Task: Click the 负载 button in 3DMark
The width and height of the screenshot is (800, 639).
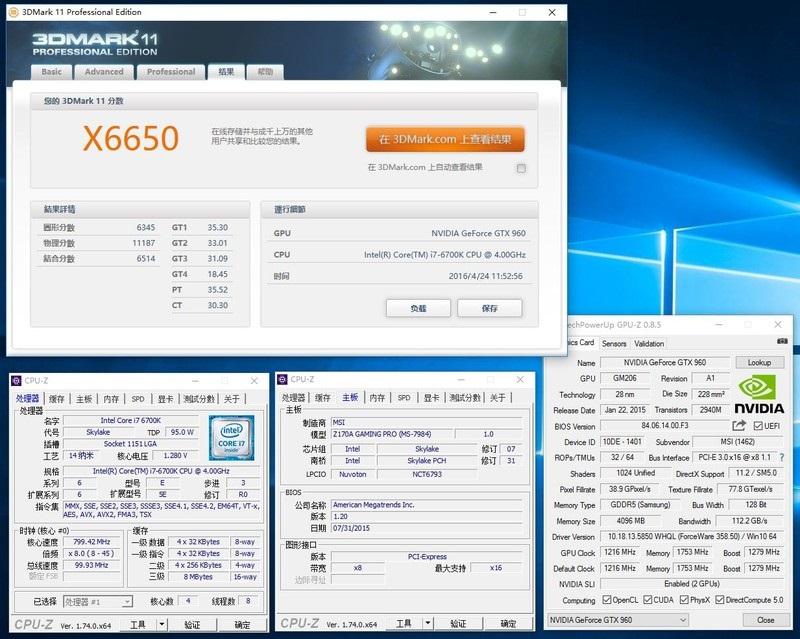Action: (418, 308)
